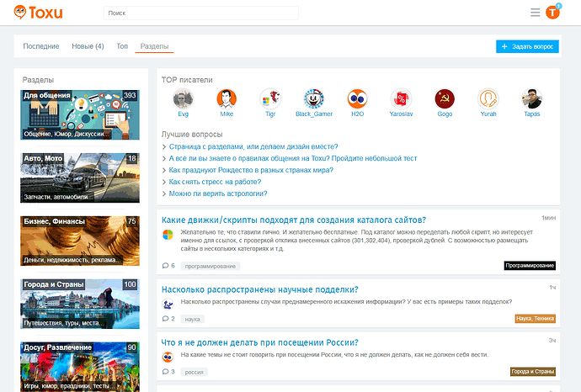The image size is (581, 392).
Task: Click comment icon with 3 replies
Action: (x=165, y=371)
